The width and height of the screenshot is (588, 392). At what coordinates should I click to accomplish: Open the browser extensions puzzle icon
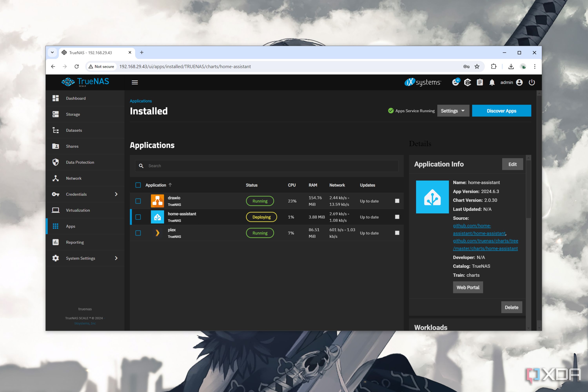tap(494, 66)
